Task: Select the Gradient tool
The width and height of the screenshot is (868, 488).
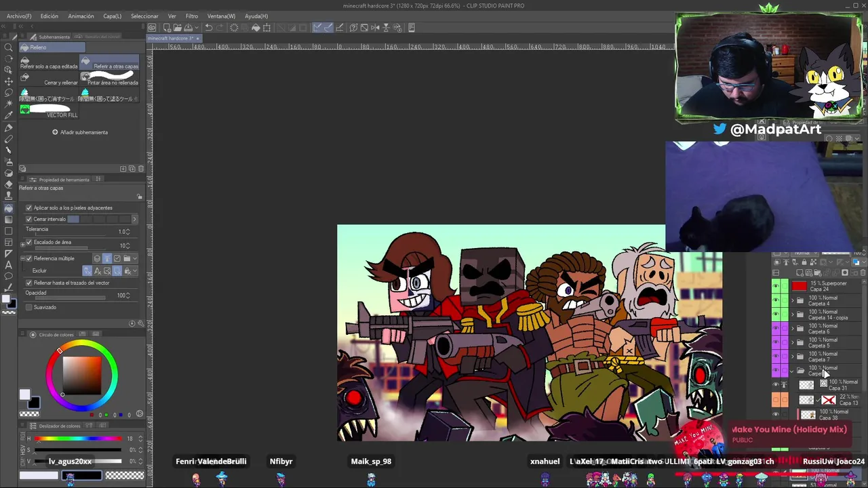Action: (9, 220)
